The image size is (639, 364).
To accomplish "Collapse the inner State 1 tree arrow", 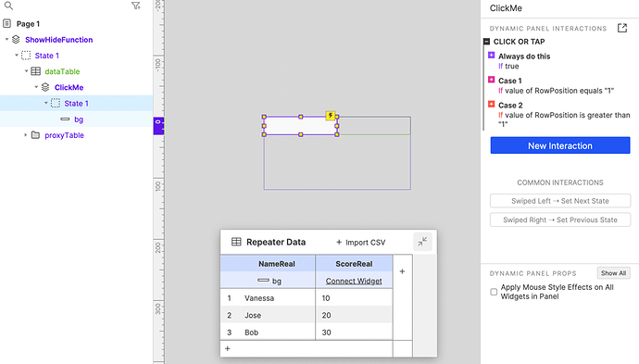I will [x=46, y=103].
